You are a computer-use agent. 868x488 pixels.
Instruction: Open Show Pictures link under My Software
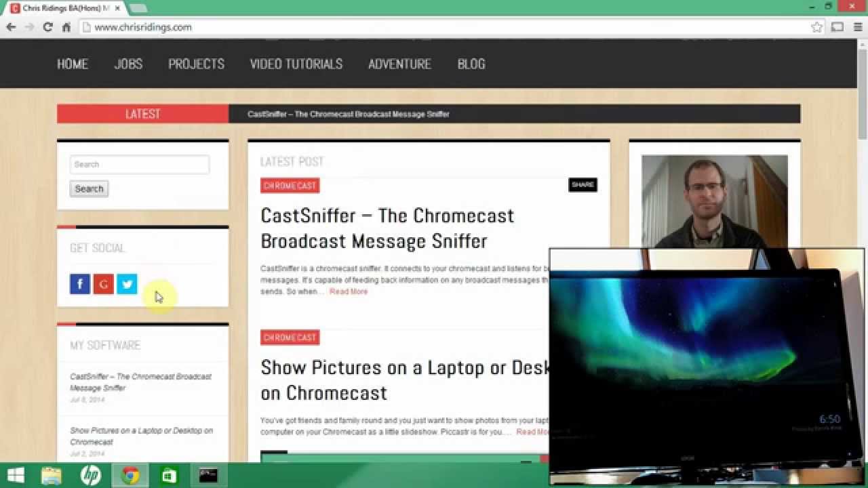point(141,436)
